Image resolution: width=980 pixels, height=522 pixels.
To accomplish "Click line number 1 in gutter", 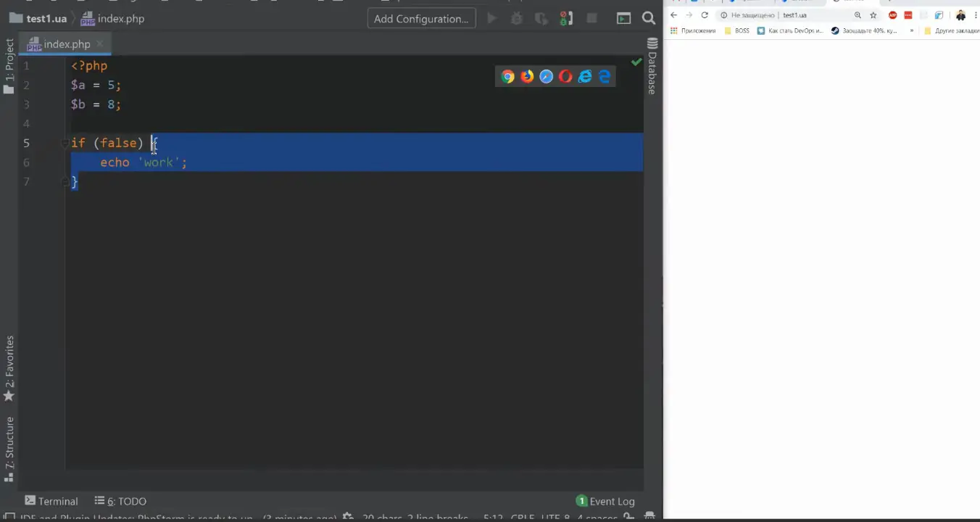I will [26, 66].
